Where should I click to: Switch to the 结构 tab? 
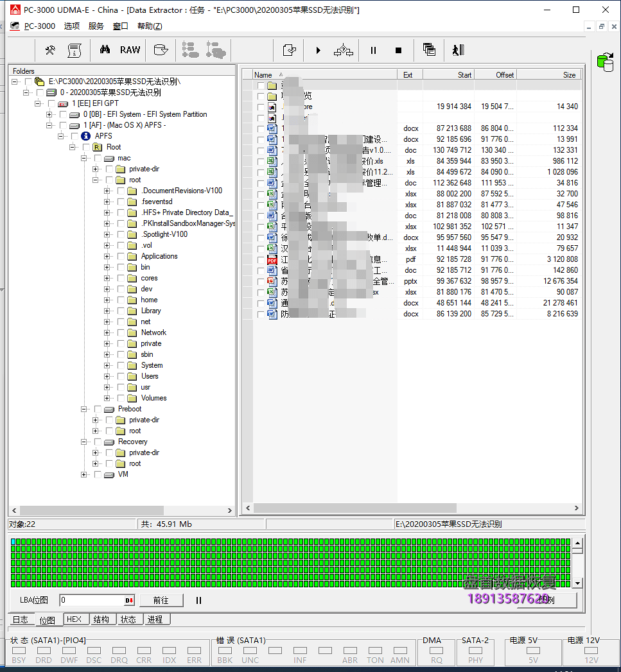click(101, 619)
